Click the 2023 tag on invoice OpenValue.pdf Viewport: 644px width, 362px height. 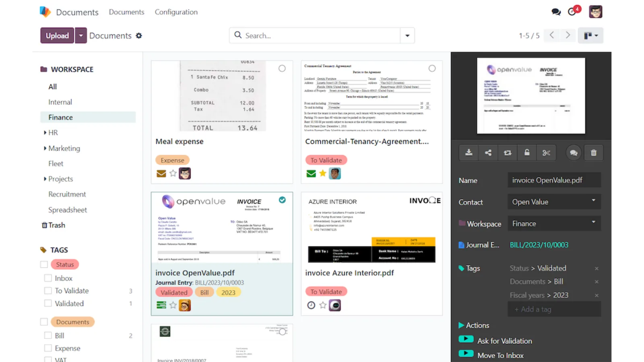(228, 292)
